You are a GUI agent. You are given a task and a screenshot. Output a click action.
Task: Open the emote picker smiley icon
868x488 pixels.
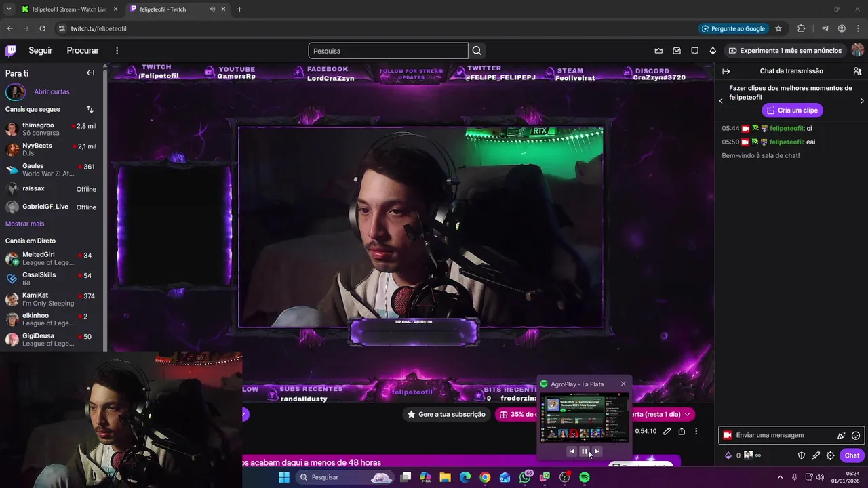point(856,436)
